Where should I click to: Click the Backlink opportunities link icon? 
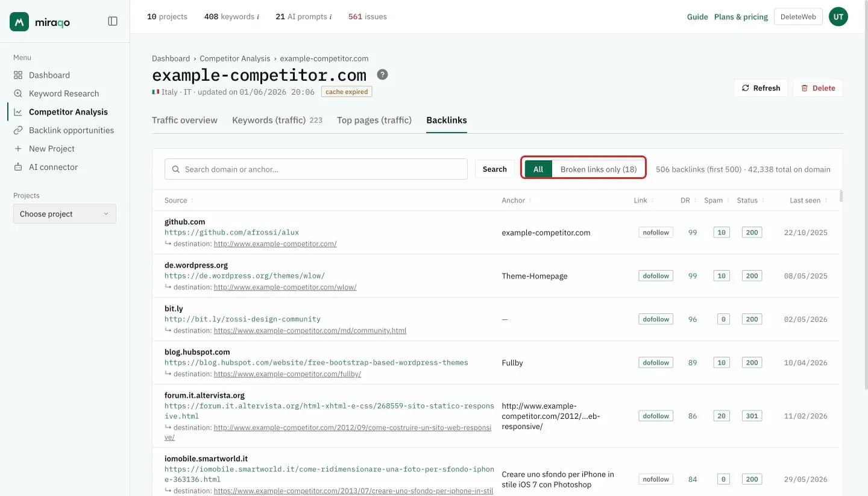tap(18, 130)
